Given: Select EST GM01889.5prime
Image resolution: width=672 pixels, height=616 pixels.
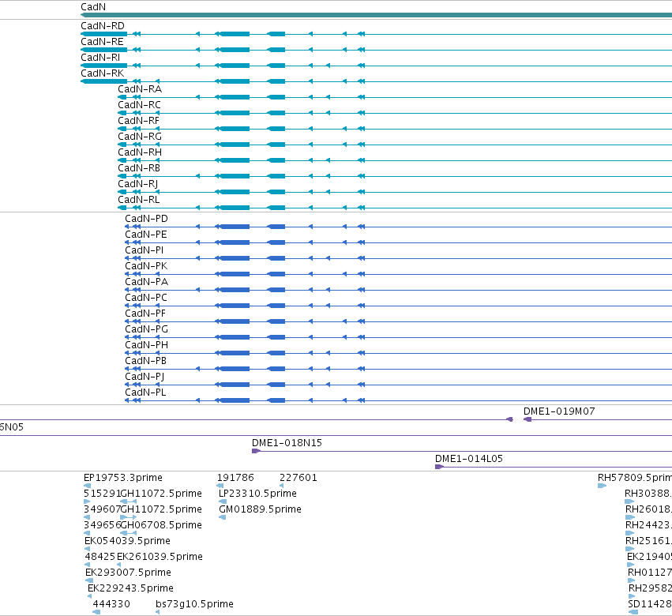Looking at the screenshot, I should pyautogui.click(x=260, y=509).
